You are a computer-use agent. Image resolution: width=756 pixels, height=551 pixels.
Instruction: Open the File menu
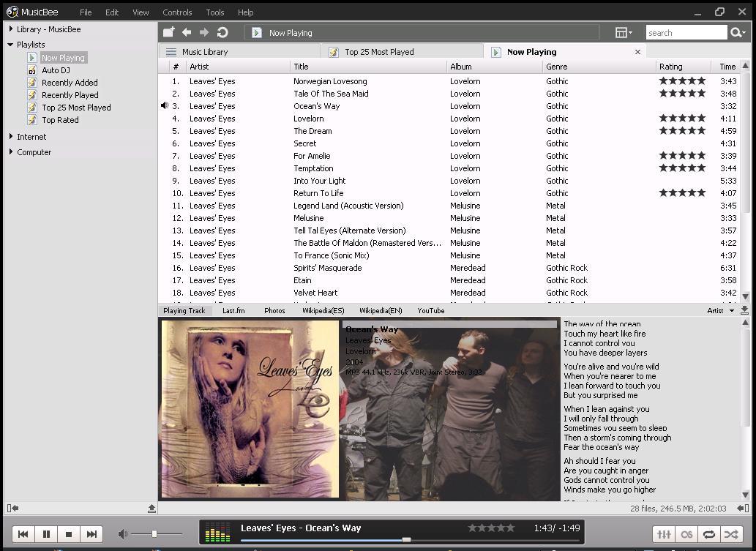[86, 12]
